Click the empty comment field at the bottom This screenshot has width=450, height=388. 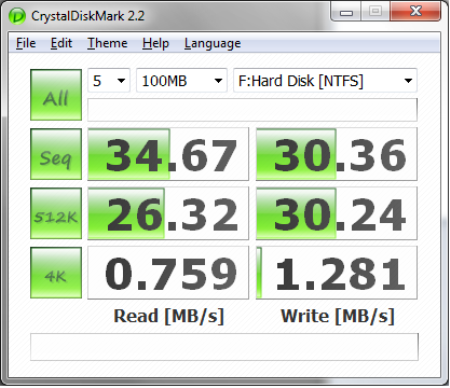tap(224, 347)
